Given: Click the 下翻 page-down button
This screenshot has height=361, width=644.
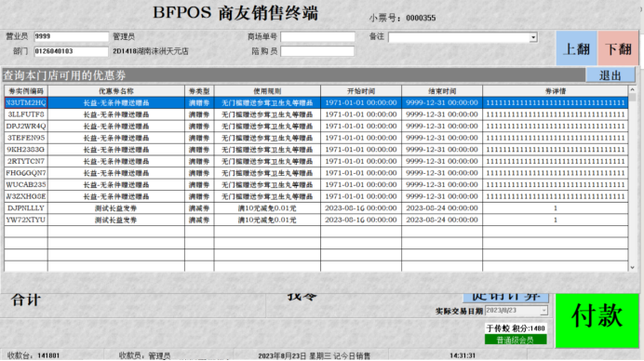Looking at the screenshot, I should 618,48.
